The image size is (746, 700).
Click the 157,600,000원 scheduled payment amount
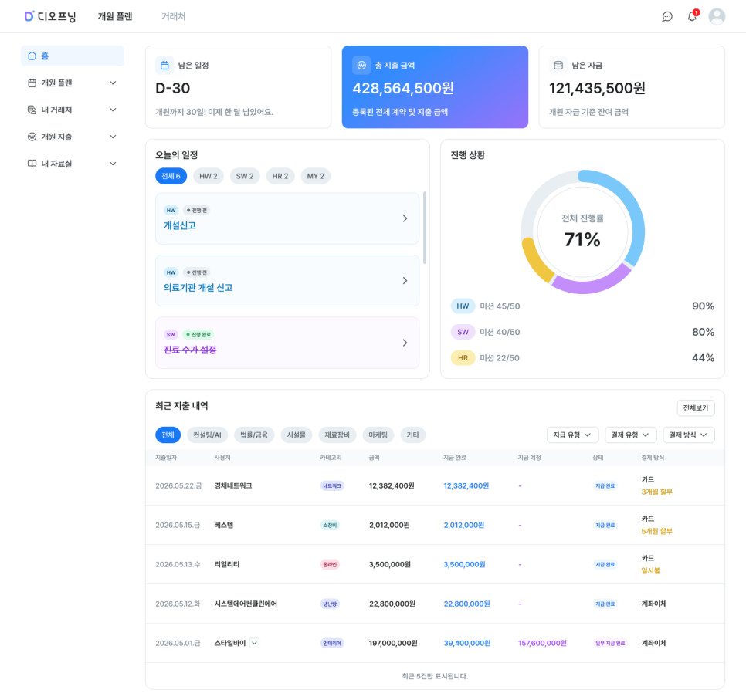(542, 643)
